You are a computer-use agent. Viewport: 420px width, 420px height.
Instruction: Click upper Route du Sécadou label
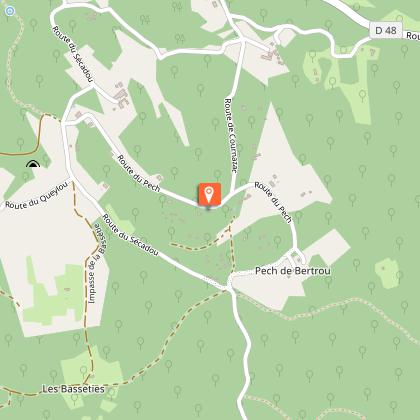tap(72, 54)
